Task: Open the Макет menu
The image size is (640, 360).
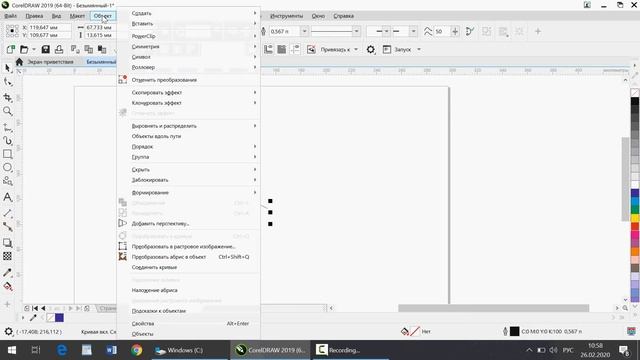Action: coord(77,16)
